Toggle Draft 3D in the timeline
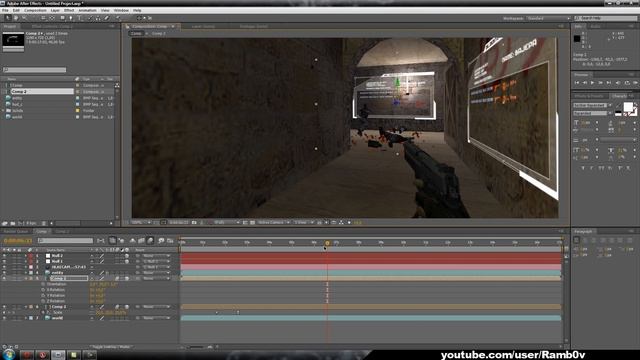The width and height of the screenshot is (640, 360). [x=121, y=241]
